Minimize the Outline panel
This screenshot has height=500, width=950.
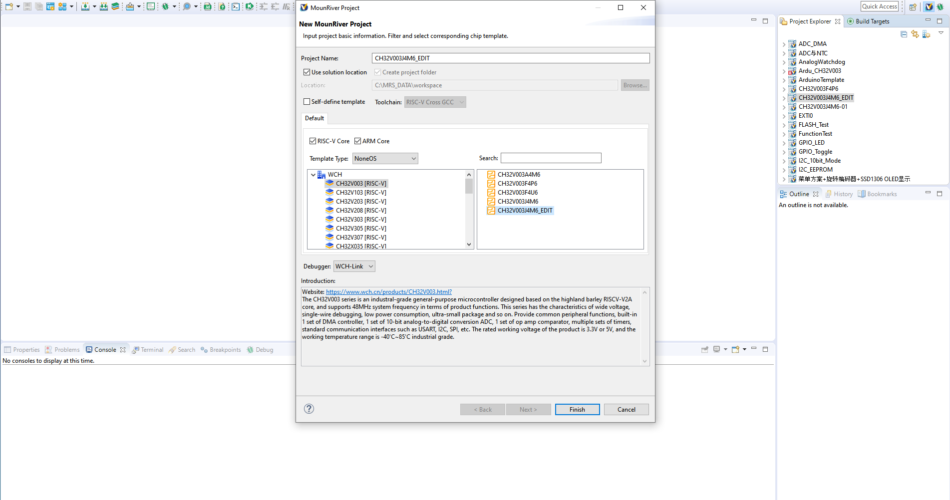[x=928, y=193]
